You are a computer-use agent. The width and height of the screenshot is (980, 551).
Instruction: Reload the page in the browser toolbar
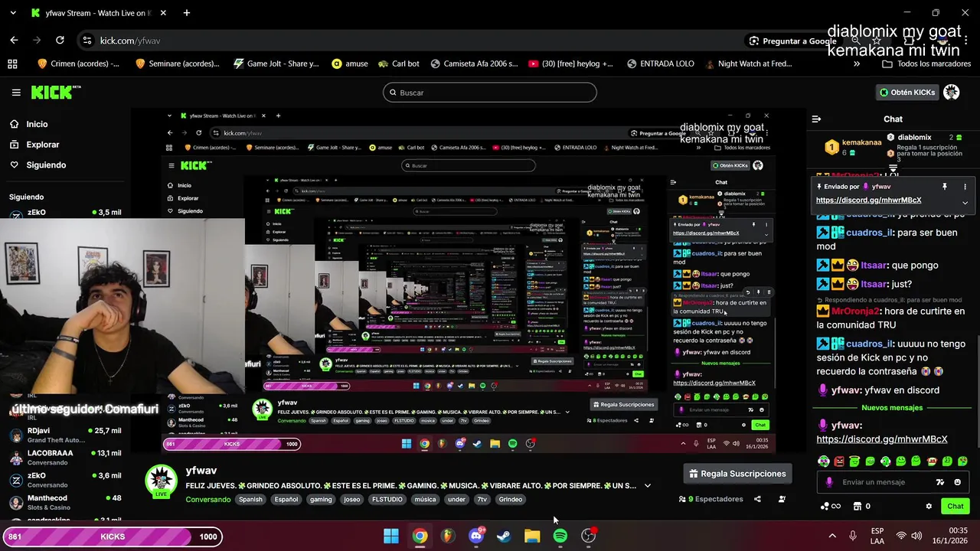pos(60,41)
